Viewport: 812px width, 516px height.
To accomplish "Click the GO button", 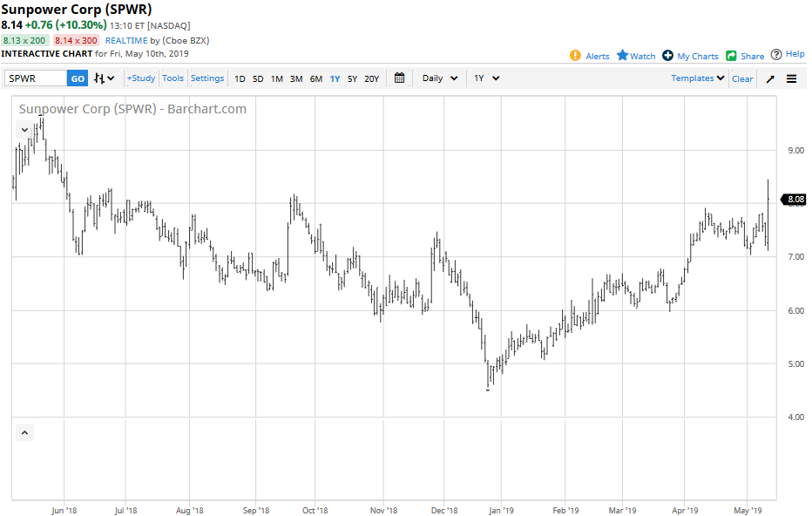I will [78, 78].
